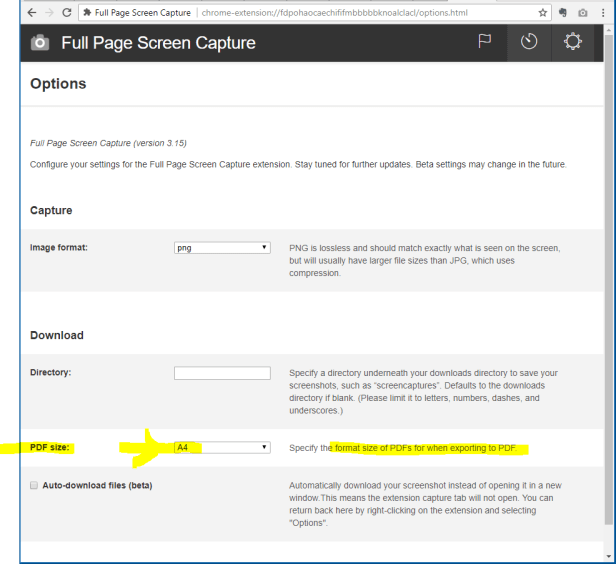Enable Auto-download files (beta) checkbox
616x564 pixels.
tap(34, 486)
